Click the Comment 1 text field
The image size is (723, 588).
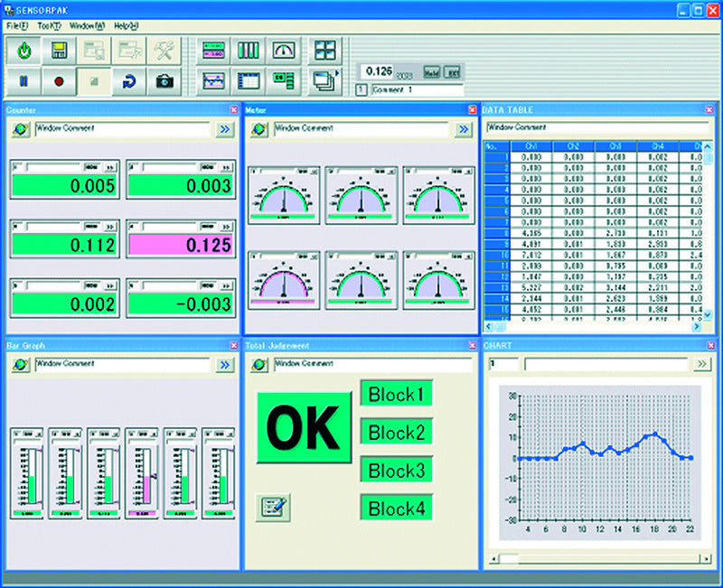click(416, 90)
